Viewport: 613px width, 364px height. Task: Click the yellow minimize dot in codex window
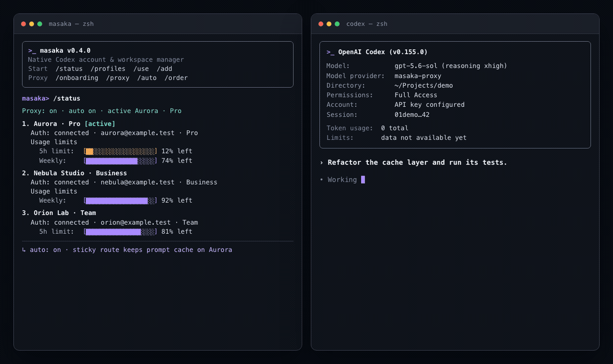[329, 24]
